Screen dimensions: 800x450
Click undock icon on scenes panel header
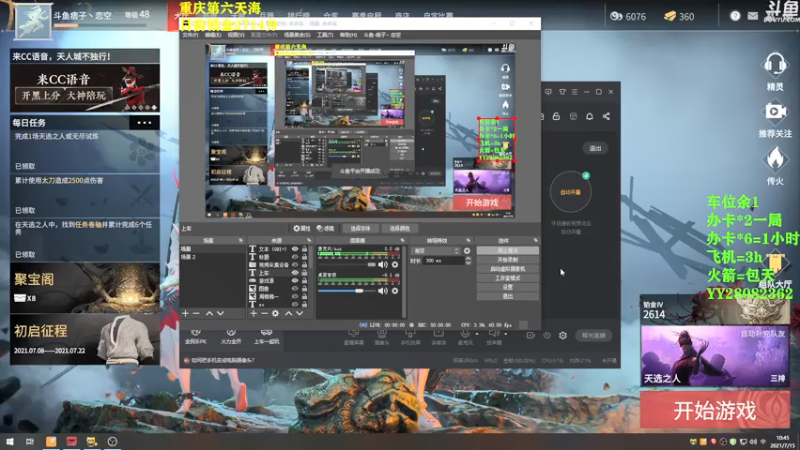point(241,240)
